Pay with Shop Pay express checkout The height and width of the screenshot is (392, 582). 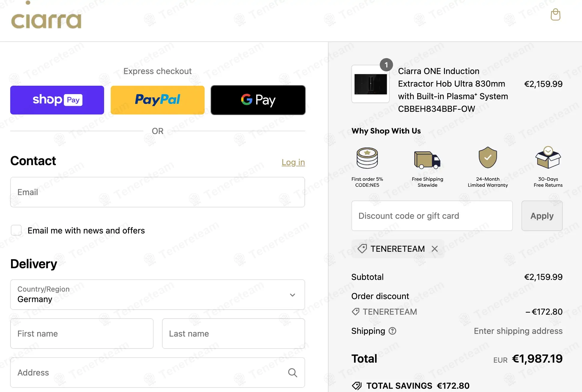(x=57, y=100)
